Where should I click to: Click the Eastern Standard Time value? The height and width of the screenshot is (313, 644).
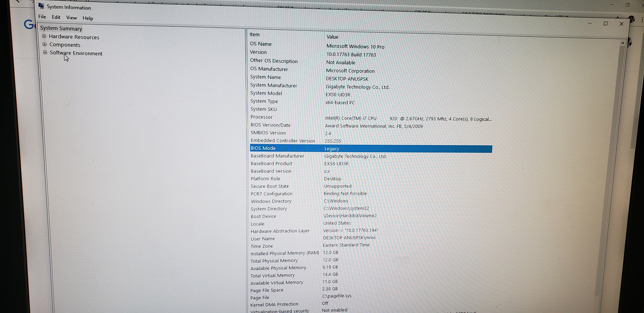coord(346,245)
